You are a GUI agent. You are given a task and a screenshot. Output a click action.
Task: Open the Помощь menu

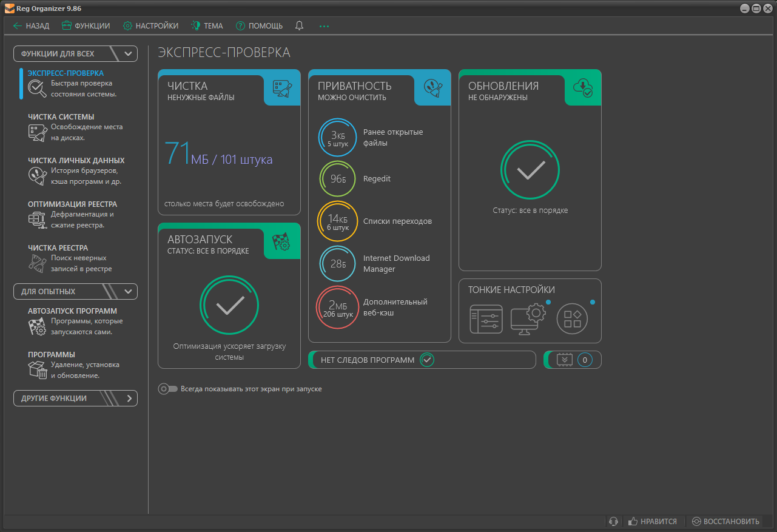tap(259, 26)
